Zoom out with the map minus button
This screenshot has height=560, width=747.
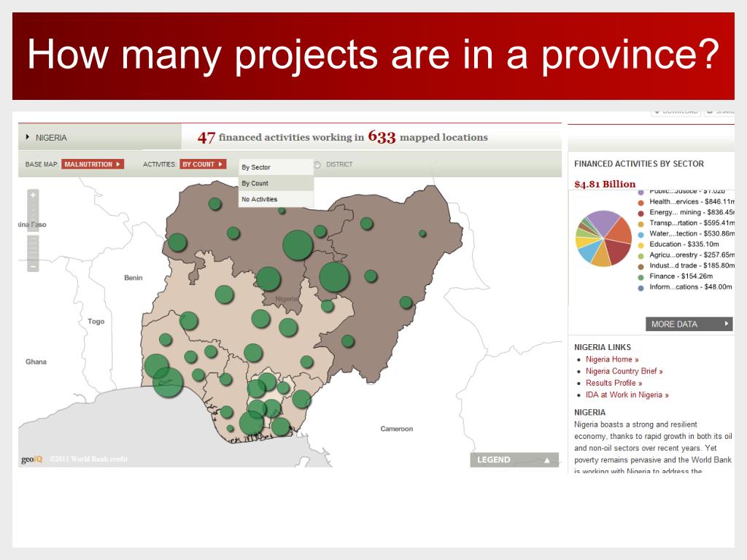pyautogui.click(x=33, y=267)
